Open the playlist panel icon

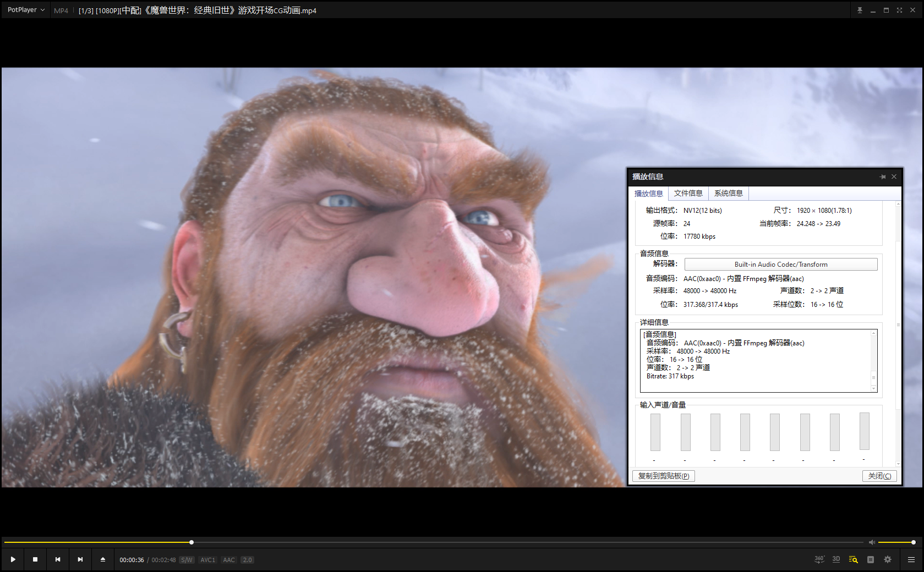point(871,559)
